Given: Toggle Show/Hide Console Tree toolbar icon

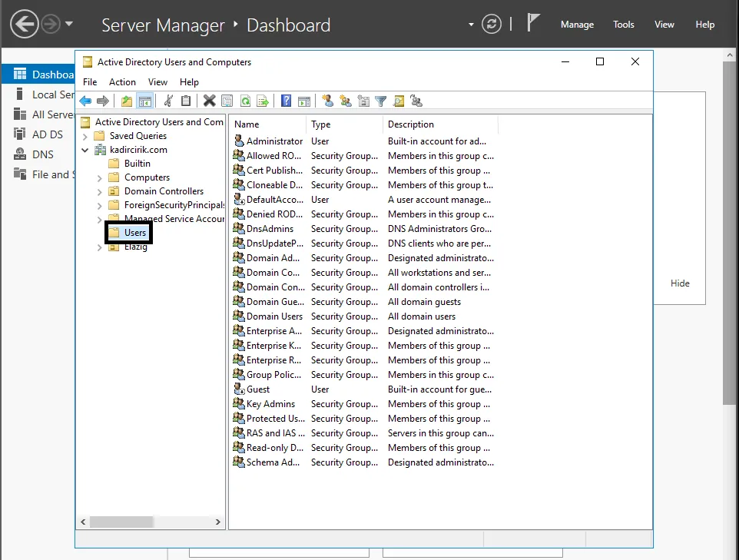Looking at the screenshot, I should tap(144, 101).
